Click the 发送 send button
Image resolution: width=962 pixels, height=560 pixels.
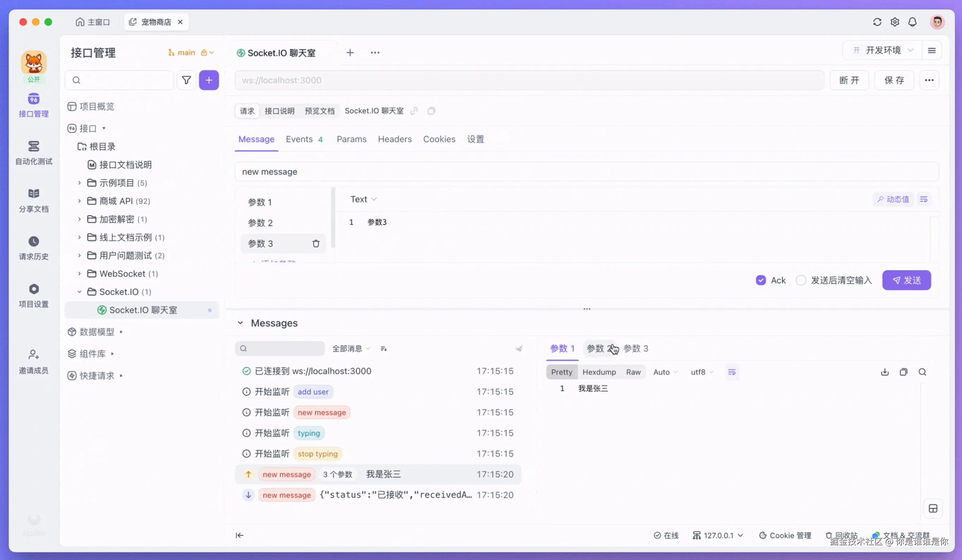(906, 280)
